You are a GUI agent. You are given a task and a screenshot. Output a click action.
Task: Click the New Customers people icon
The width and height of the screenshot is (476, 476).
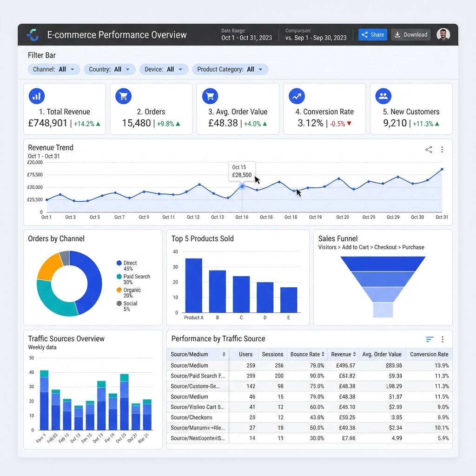[383, 96]
